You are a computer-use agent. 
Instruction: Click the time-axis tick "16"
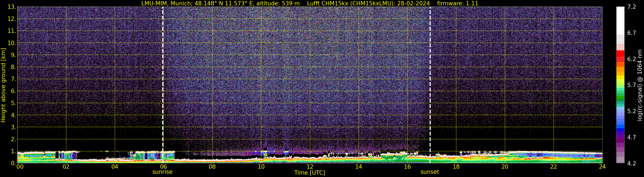(407, 167)
